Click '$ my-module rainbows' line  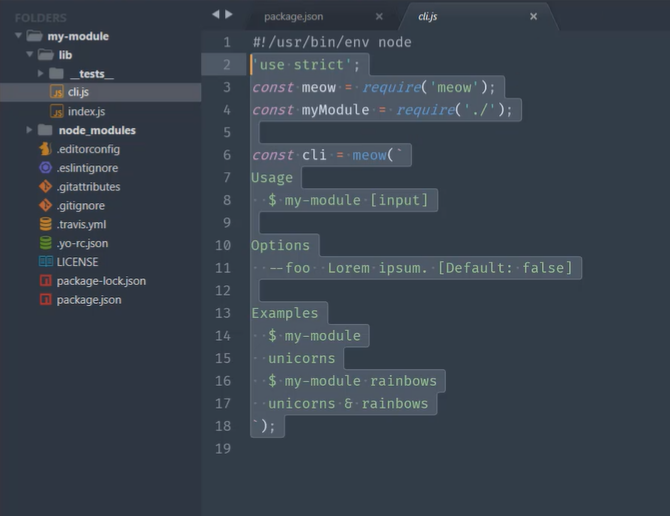click(x=352, y=381)
